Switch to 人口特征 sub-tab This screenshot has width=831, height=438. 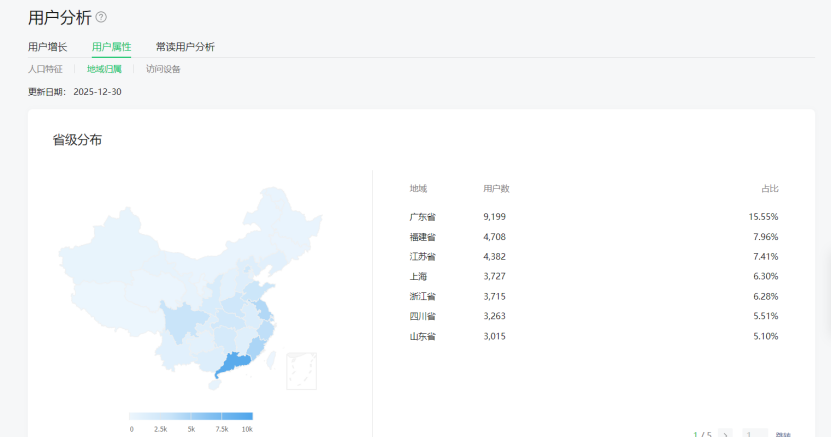pyautogui.click(x=45, y=69)
